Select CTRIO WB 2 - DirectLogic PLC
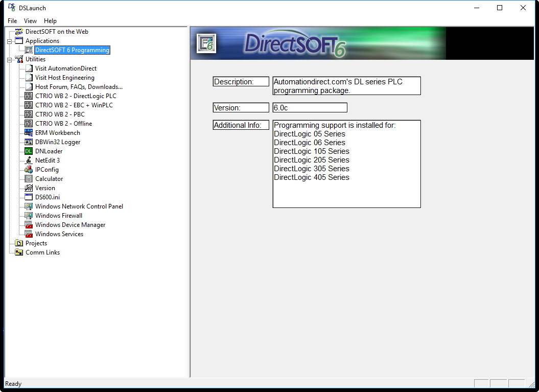Screen dimensions: 539x392 point(76,96)
